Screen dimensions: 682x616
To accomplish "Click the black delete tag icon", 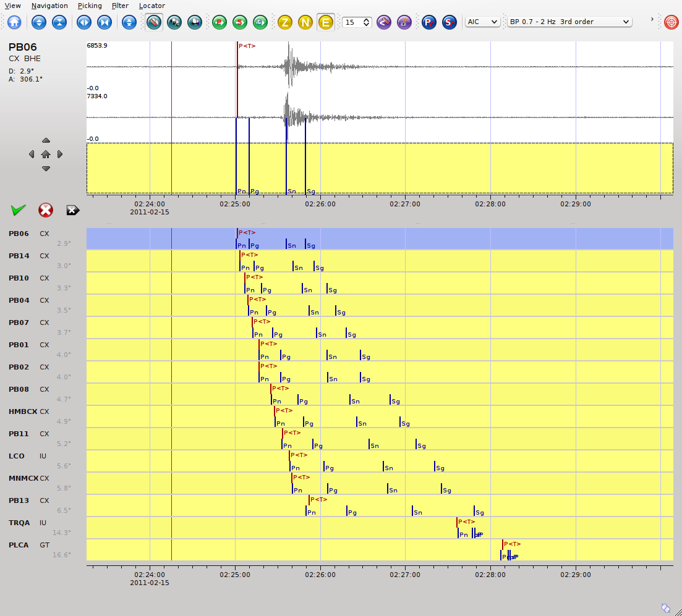I will (x=72, y=210).
